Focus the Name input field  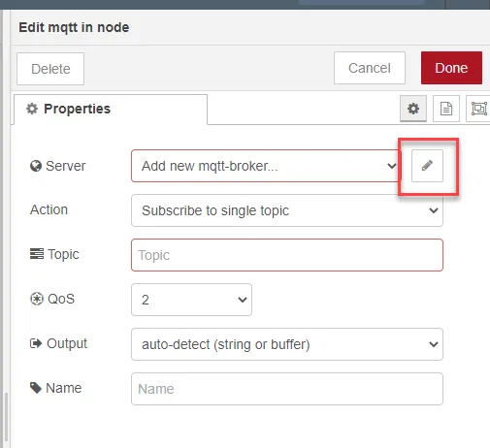[287, 389]
